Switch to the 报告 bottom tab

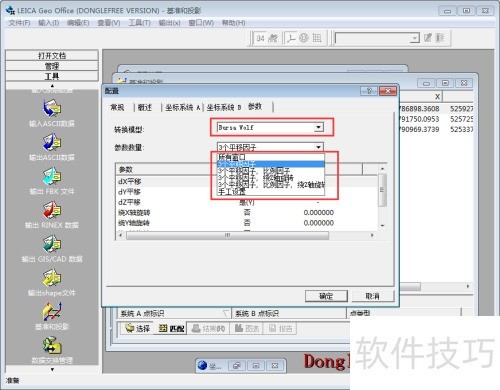point(281,328)
